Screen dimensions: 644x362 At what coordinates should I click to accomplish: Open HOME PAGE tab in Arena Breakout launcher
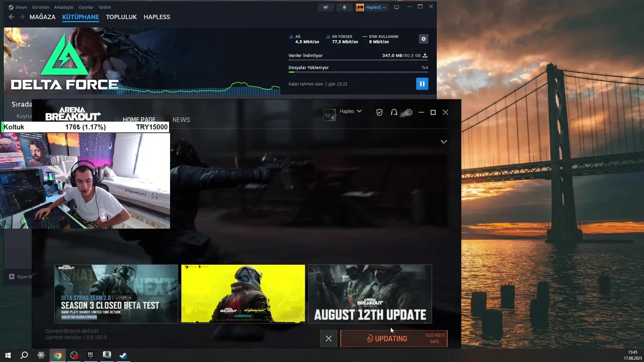[x=139, y=120]
